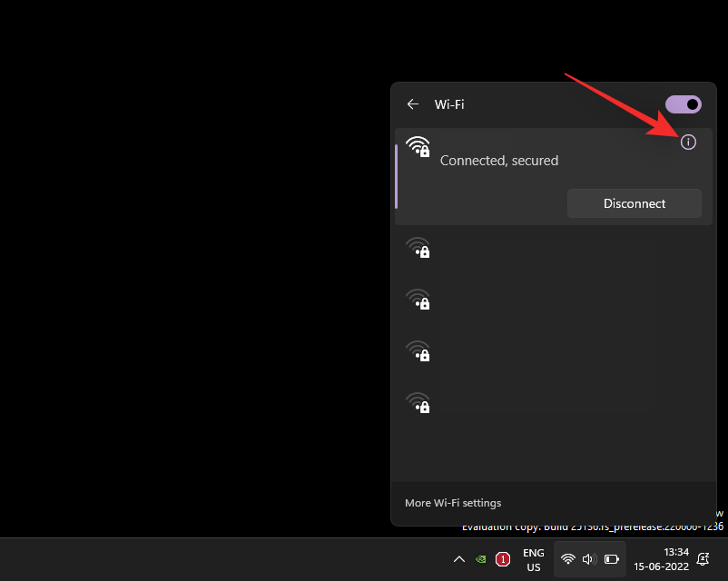Open volume controls via the speaker icon
The image size is (728, 581).
click(x=588, y=559)
